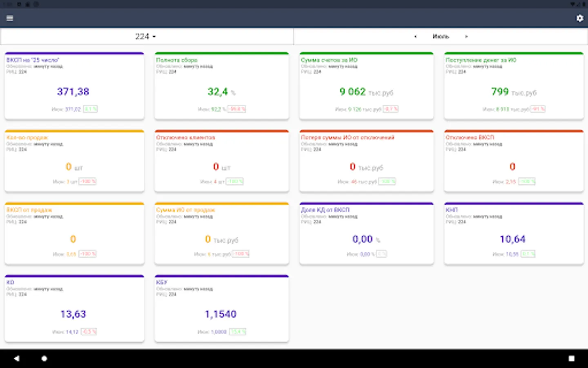Open the 9 062 тыс. руб card
The image size is (588, 368).
[366, 86]
